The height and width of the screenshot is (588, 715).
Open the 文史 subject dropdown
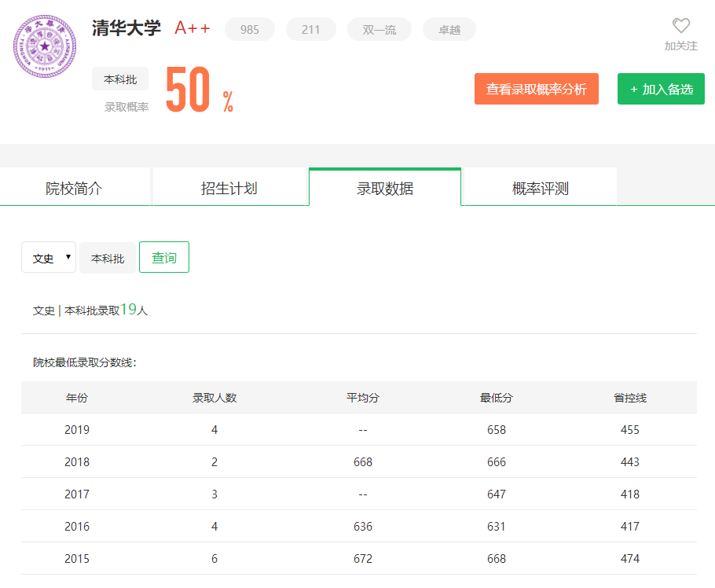point(49,257)
